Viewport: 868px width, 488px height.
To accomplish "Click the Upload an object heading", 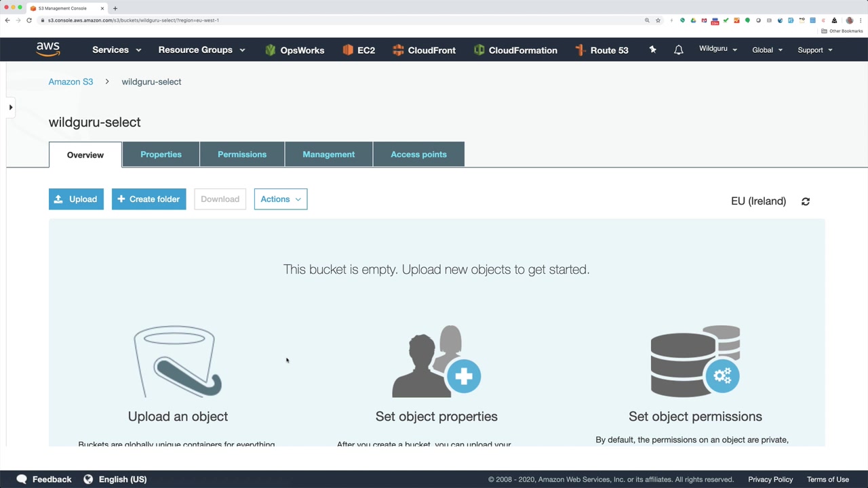I will pos(178,416).
